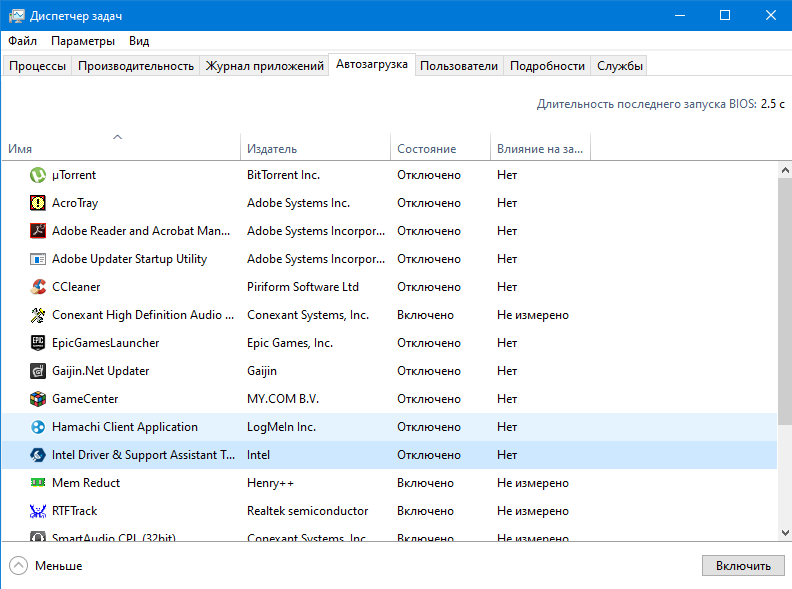Select the Автозагрузка tab
Viewport: 792px width, 589px height.
pos(372,65)
